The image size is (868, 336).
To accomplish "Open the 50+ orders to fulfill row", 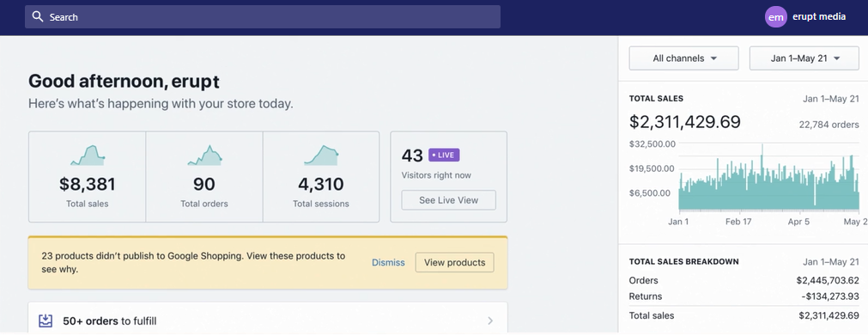I will coord(267,321).
